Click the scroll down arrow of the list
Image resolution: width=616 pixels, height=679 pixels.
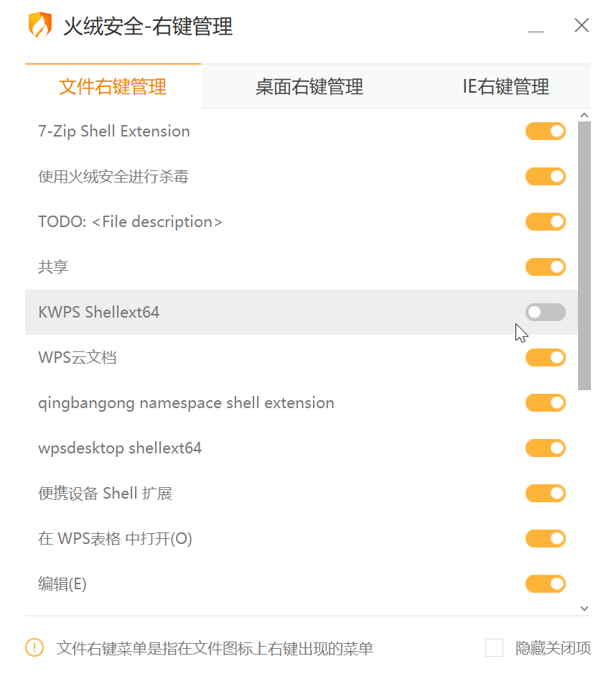click(584, 608)
